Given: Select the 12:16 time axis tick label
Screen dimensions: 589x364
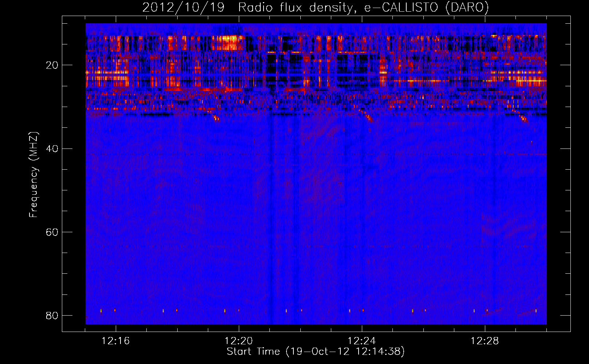Looking at the screenshot, I should tap(116, 341).
